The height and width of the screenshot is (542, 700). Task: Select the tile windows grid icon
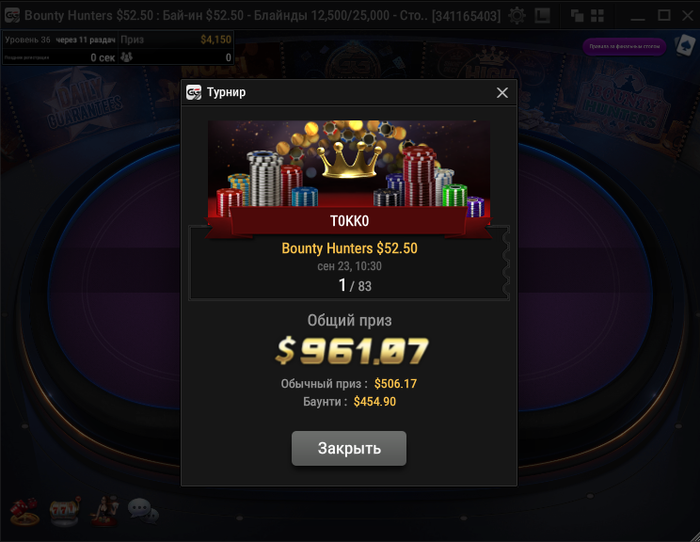(597, 16)
